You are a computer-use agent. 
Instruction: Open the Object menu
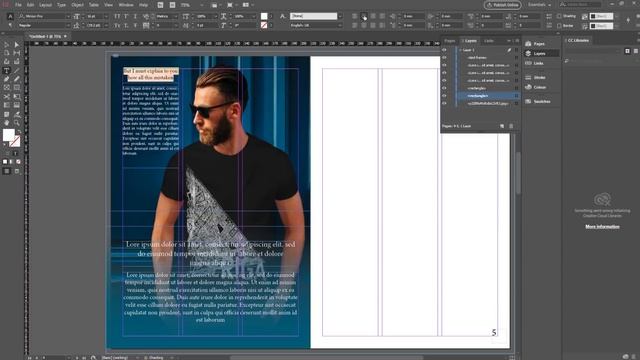click(77, 5)
